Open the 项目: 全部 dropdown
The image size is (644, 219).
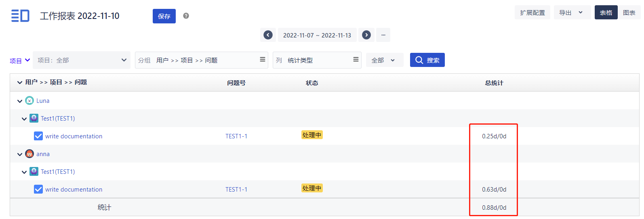(82, 60)
